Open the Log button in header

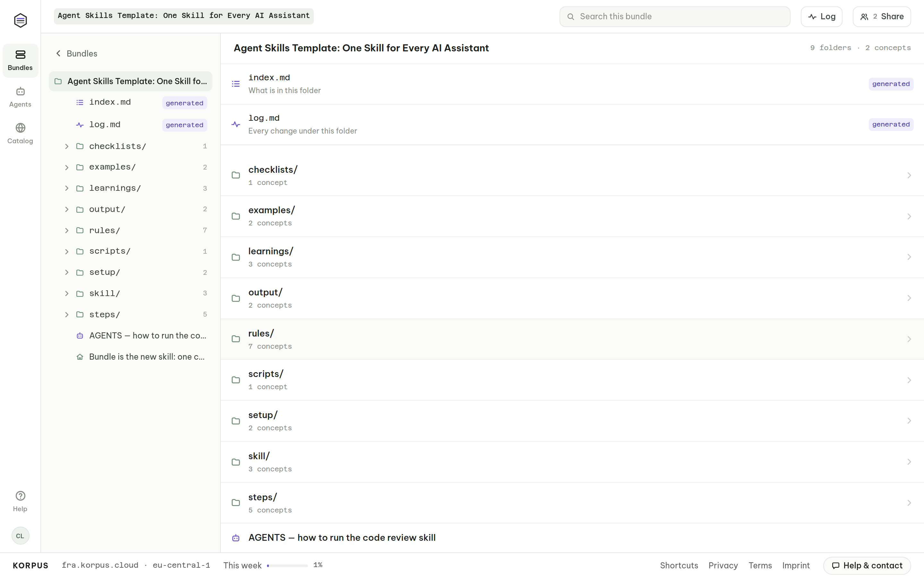[821, 16]
